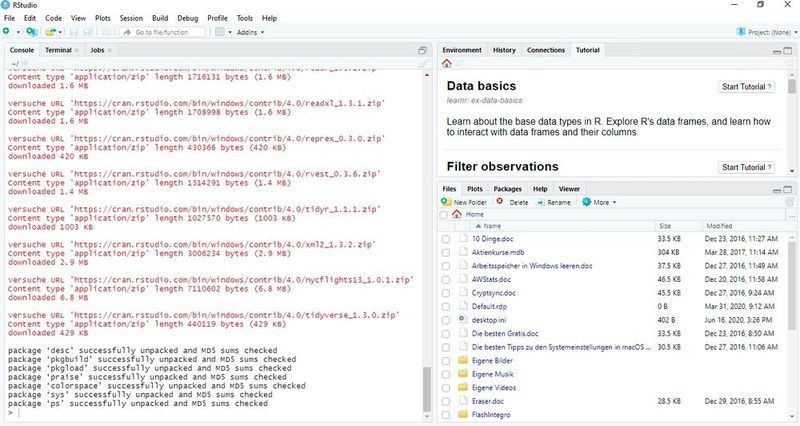Viewport: 800px width, 426px height.
Task: Open the Session menu
Action: pyautogui.click(x=131, y=18)
